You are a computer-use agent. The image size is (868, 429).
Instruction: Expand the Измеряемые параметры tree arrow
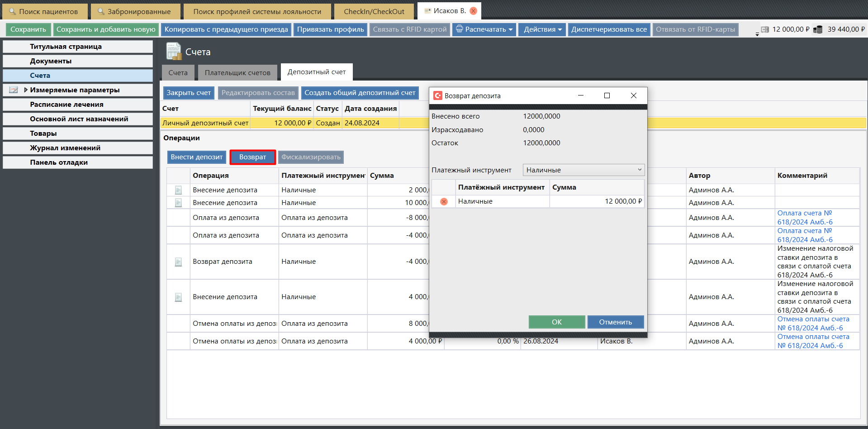[26, 90]
